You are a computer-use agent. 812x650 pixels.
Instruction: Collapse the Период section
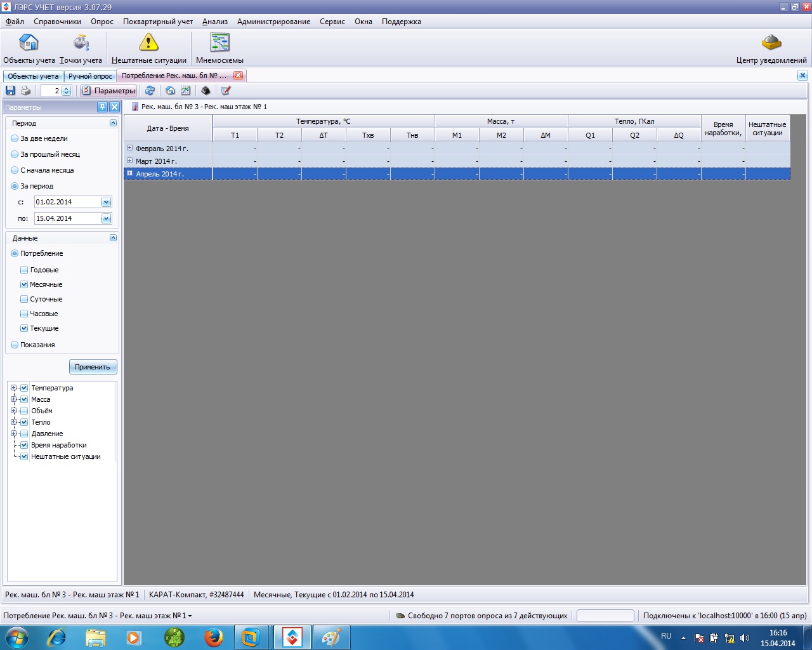point(113,123)
